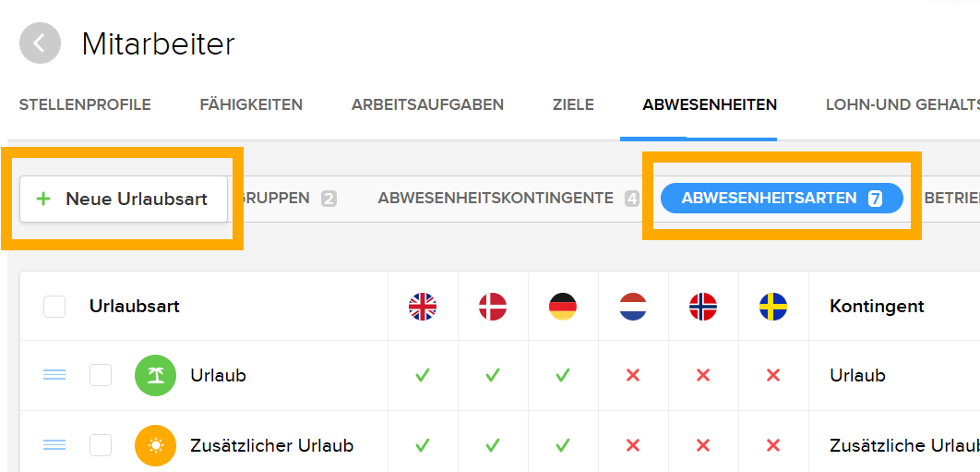Go to the Arbeitsaufgaben tab

pyautogui.click(x=427, y=105)
